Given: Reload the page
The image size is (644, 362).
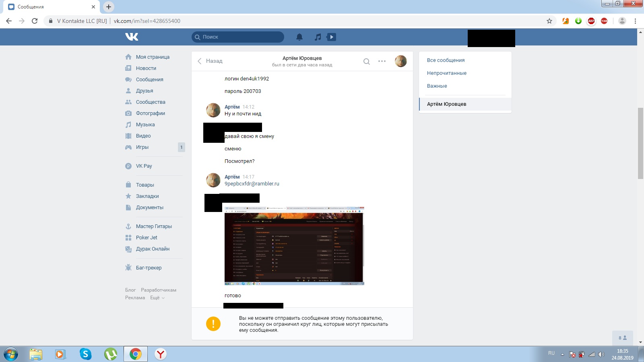Looking at the screenshot, I should (x=35, y=21).
